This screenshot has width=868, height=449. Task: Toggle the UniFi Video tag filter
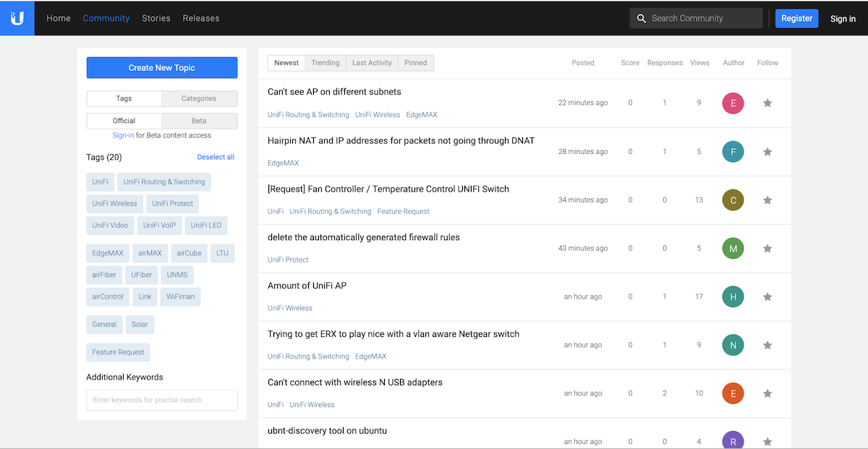tap(110, 226)
